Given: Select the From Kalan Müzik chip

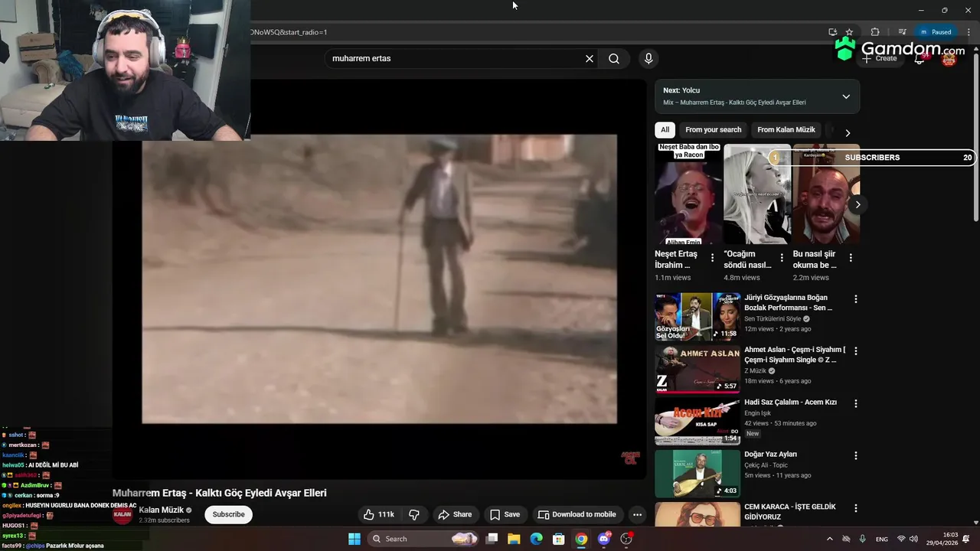Looking at the screenshot, I should click(x=786, y=130).
